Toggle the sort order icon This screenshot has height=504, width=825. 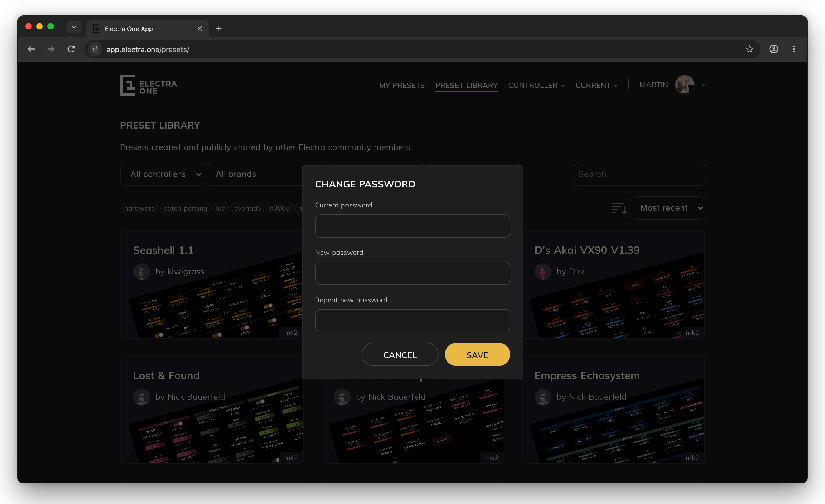(619, 208)
